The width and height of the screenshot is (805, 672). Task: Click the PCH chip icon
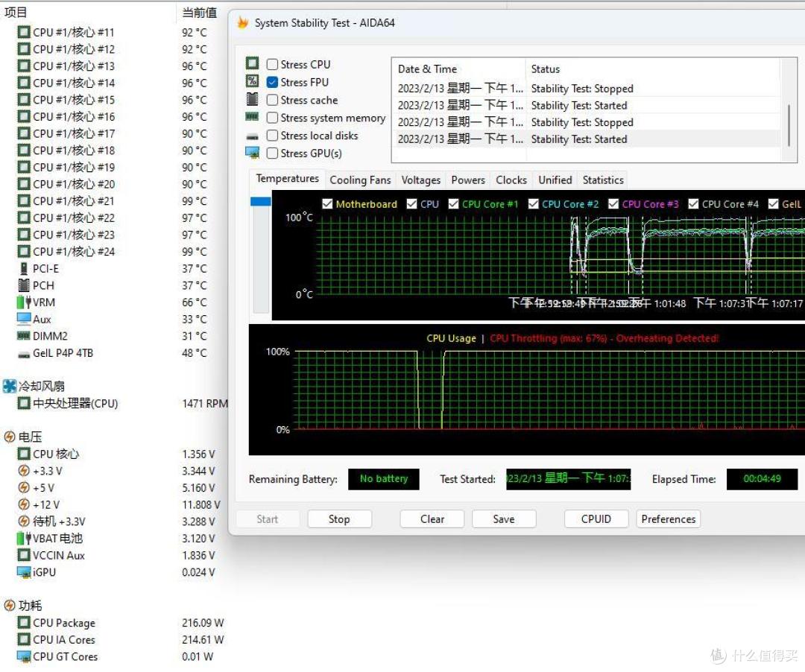point(24,285)
